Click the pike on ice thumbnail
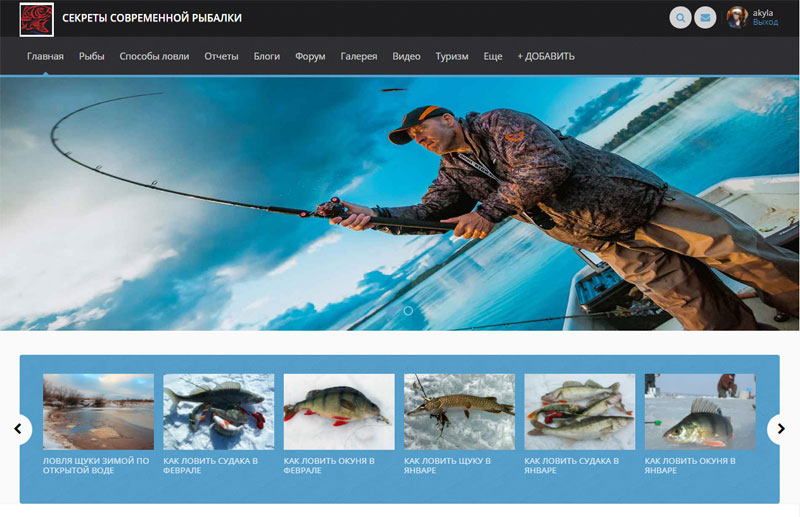 click(460, 412)
